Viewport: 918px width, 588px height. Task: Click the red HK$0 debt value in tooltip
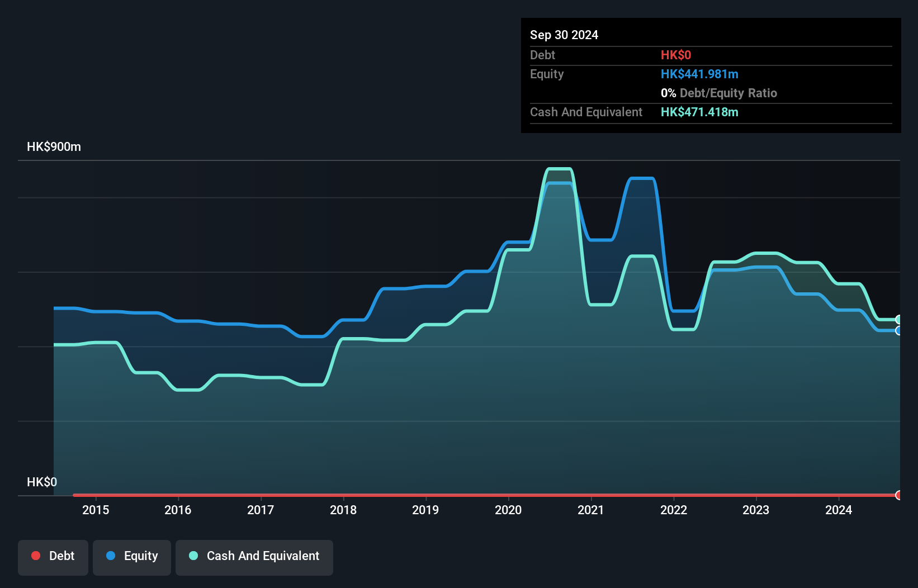coord(676,55)
